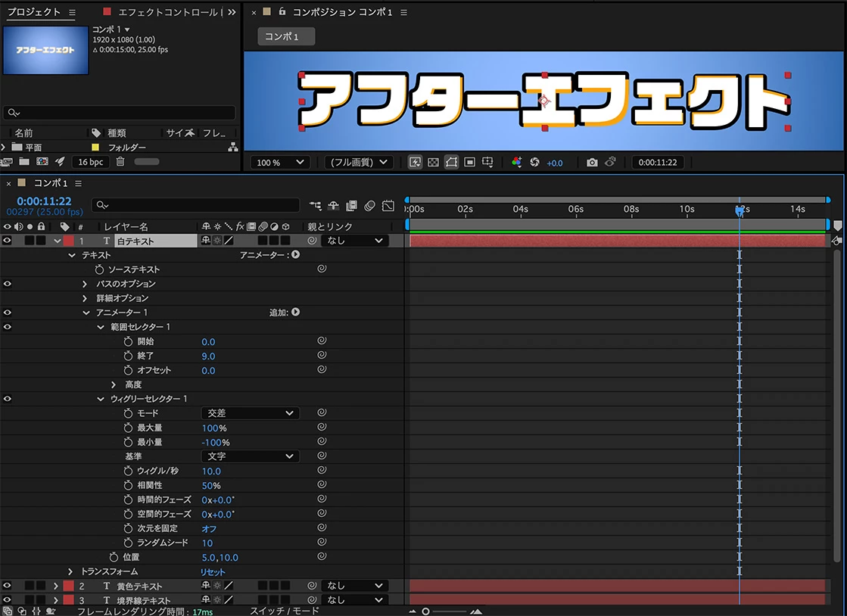
Task: Click flowchart icon in Project panel
Action: click(x=233, y=147)
